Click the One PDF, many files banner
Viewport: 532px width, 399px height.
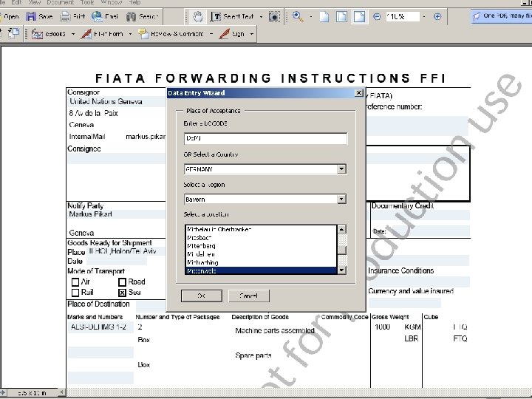coord(502,16)
